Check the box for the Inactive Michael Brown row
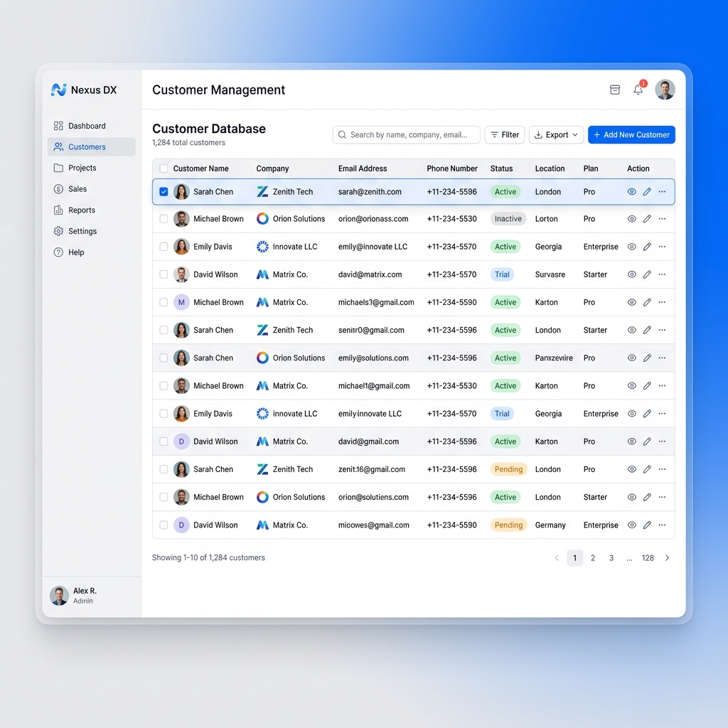Viewport: 728px width, 728px height. pos(164,219)
